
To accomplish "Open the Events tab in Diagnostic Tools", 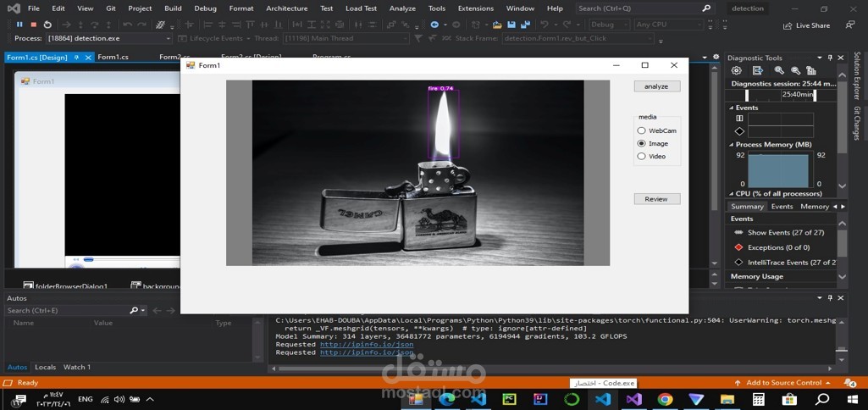I will point(782,206).
